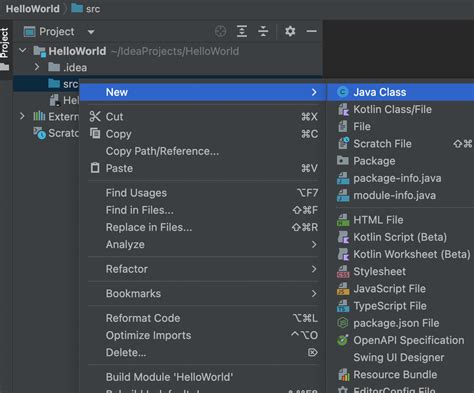This screenshot has height=393, width=474.
Task: Click the Stylesheet CSS icon
Action: click(x=343, y=272)
